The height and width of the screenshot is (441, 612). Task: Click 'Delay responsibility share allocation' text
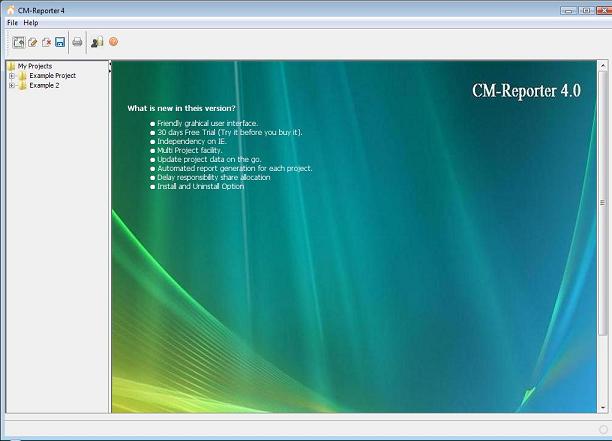point(213,177)
